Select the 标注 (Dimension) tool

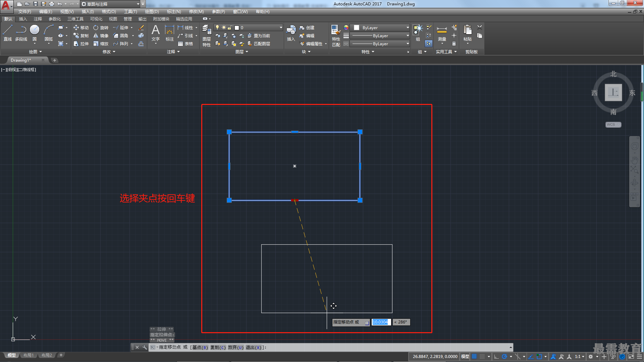pyautogui.click(x=169, y=33)
